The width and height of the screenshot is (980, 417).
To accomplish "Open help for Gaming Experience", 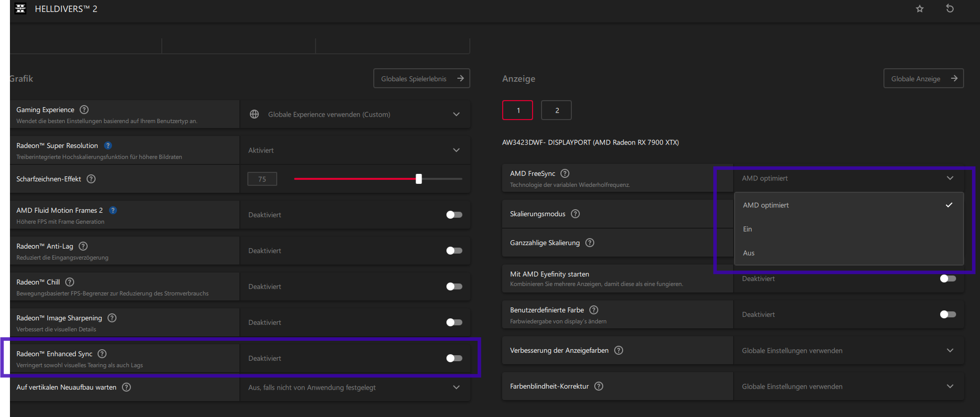I will pyautogui.click(x=84, y=110).
